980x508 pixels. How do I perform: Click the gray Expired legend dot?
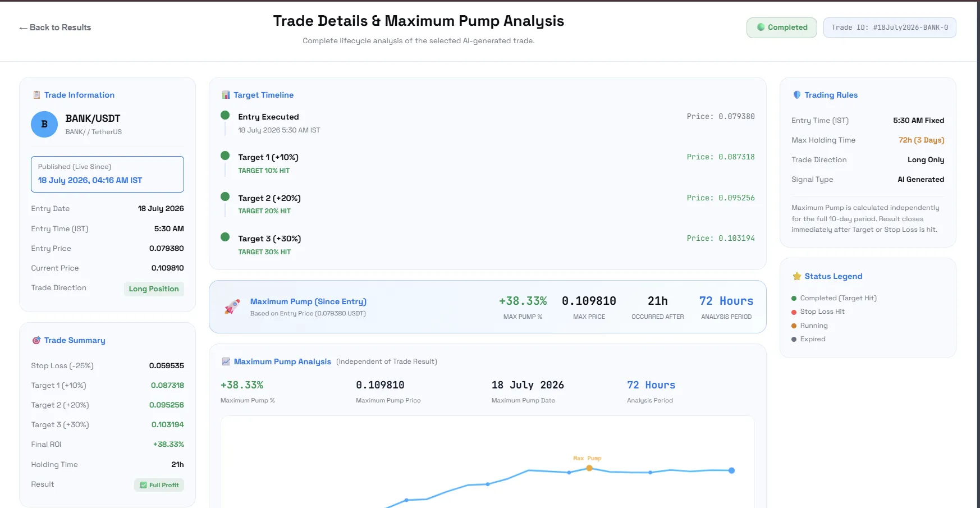point(794,339)
